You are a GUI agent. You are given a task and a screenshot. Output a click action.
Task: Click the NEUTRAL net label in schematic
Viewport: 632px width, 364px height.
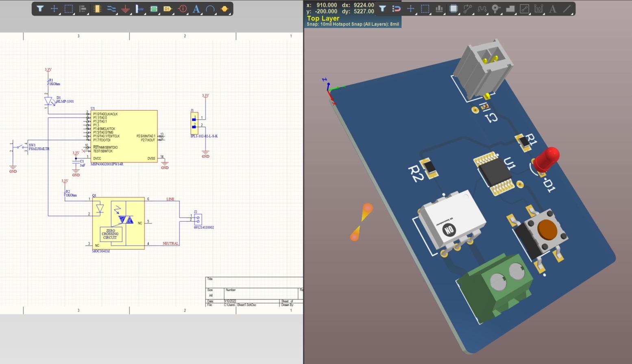pyautogui.click(x=170, y=243)
